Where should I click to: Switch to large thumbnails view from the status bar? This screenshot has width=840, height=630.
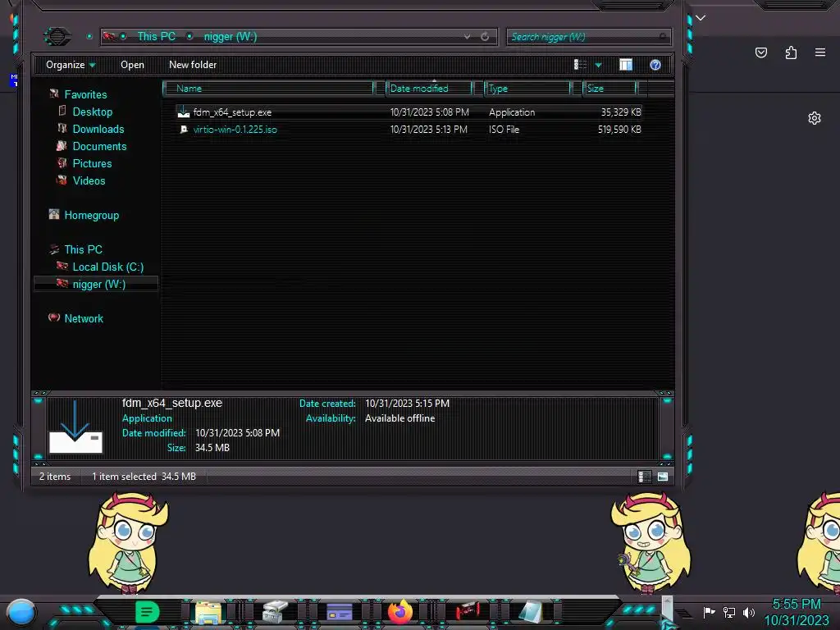point(663,477)
